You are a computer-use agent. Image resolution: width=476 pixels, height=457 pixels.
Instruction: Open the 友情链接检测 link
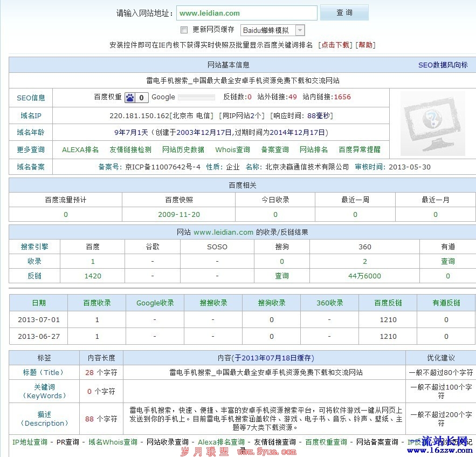click(130, 149)
